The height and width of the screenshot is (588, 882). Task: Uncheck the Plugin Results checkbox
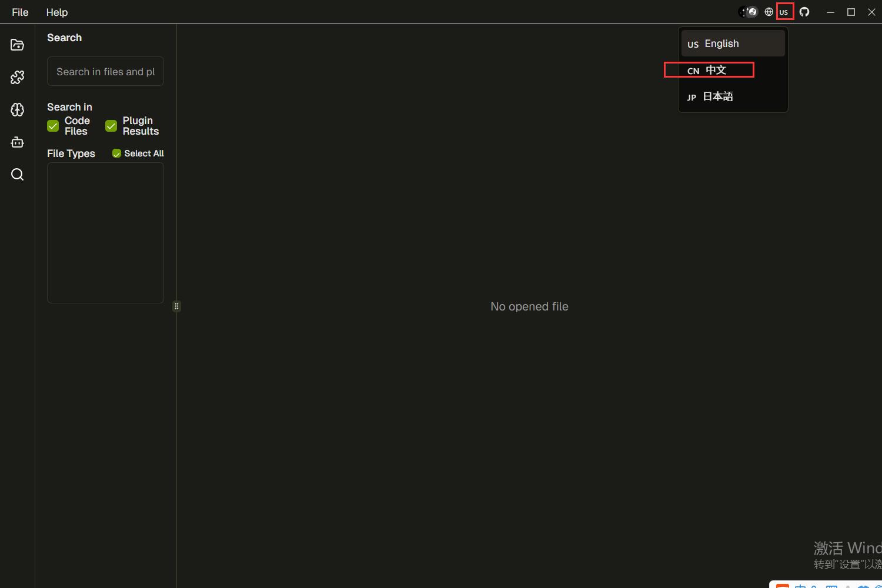111,126
